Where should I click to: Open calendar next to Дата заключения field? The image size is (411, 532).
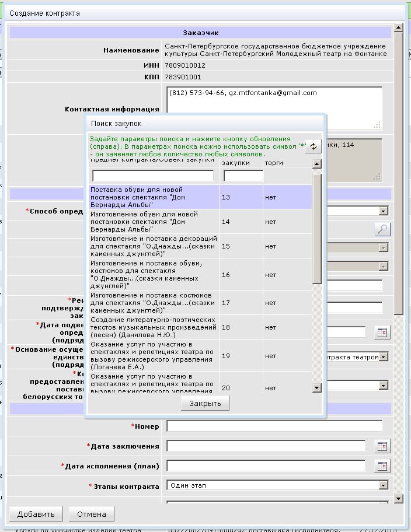point(382,446)
